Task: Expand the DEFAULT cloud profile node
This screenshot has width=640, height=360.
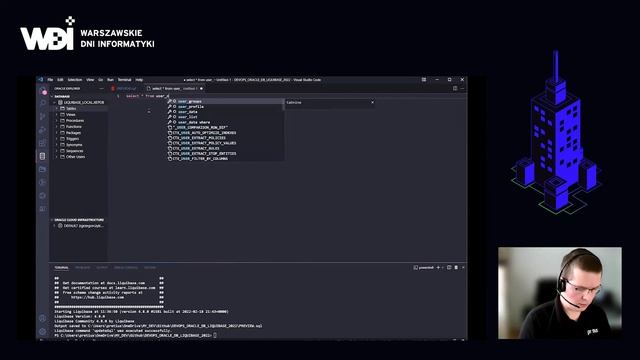Action: pyautogui.click(x=54, y=226)
